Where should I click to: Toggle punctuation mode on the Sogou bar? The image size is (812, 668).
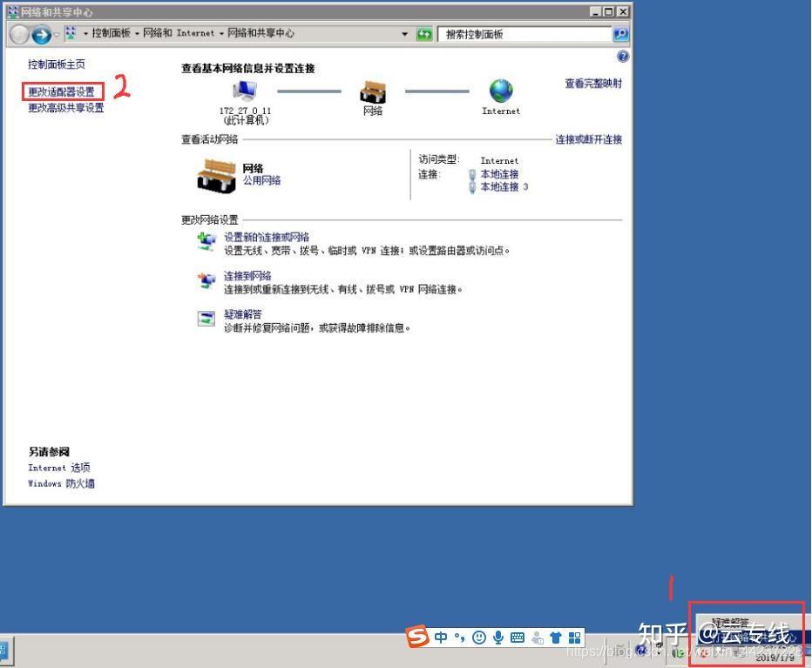(459, 638)
